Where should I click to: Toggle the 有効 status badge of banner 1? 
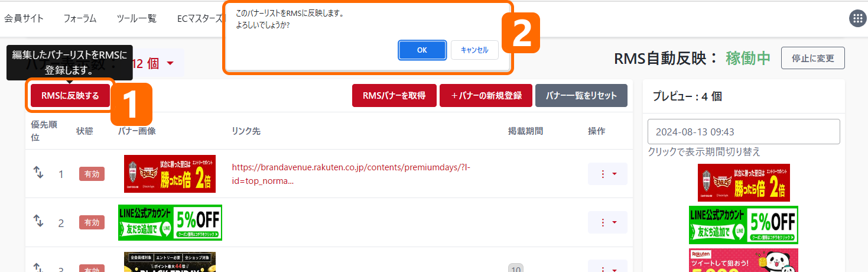[92, 174]
